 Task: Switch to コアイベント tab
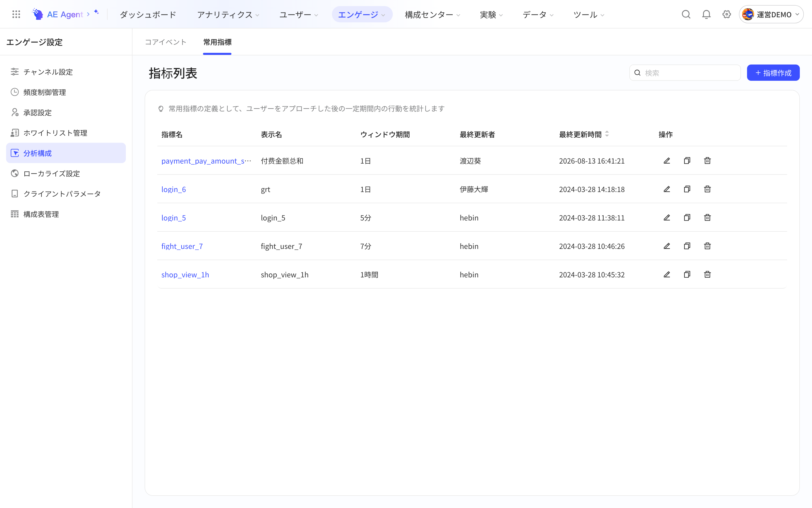(x=165, y=42)
